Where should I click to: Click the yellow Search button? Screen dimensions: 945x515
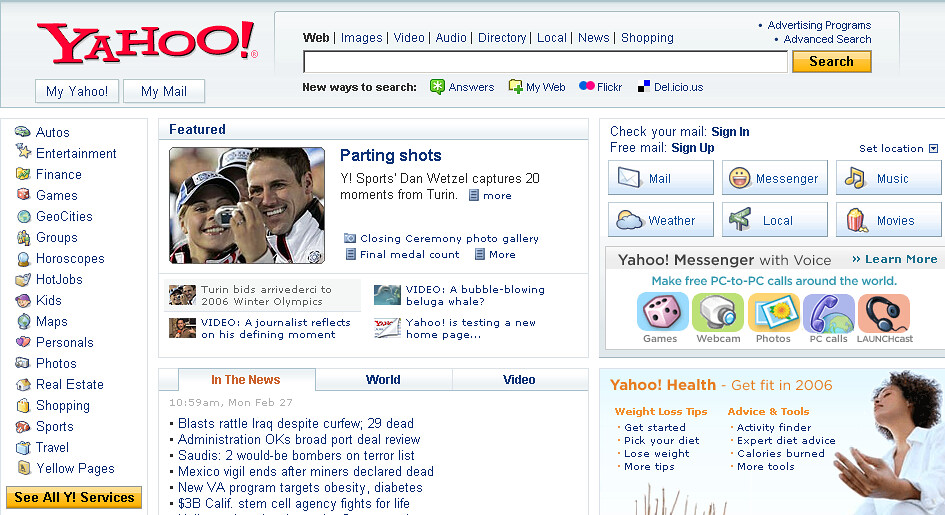832,61
